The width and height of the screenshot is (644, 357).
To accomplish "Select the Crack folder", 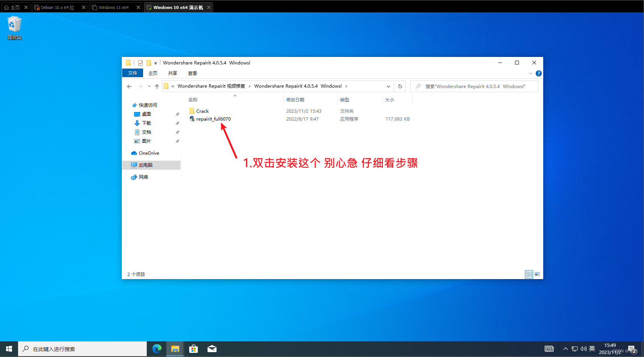I will tap(203, 111).
